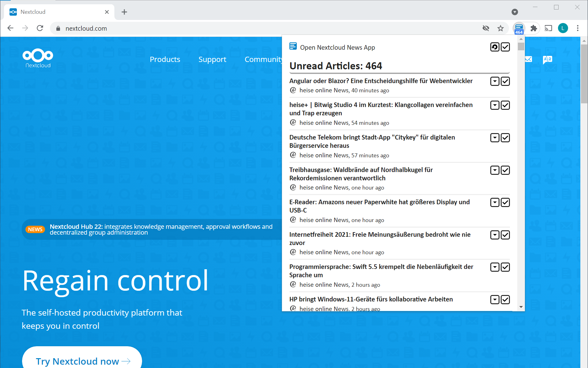Mark the 'Bitwig Studio 4' article as read
This screenshot has width=588, height=368.
(x=505, y=105)
